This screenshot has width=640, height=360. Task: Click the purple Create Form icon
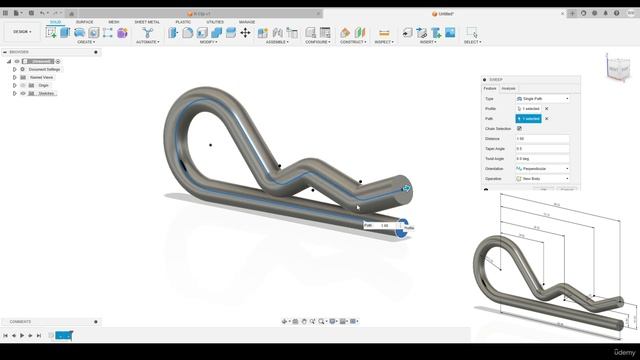coord(122,33)
